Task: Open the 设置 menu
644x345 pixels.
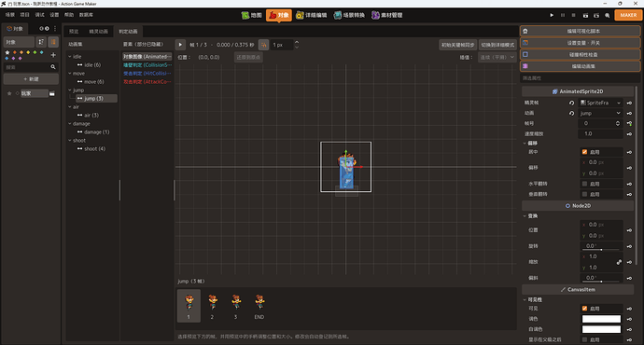Action: (x=54, y=15)
